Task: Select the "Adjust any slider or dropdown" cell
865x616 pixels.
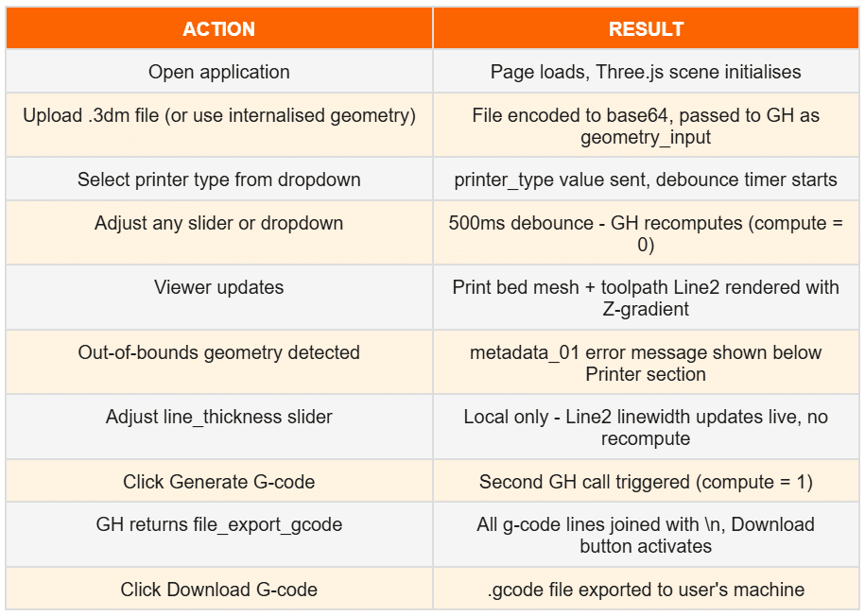Action: coord(219,223)
